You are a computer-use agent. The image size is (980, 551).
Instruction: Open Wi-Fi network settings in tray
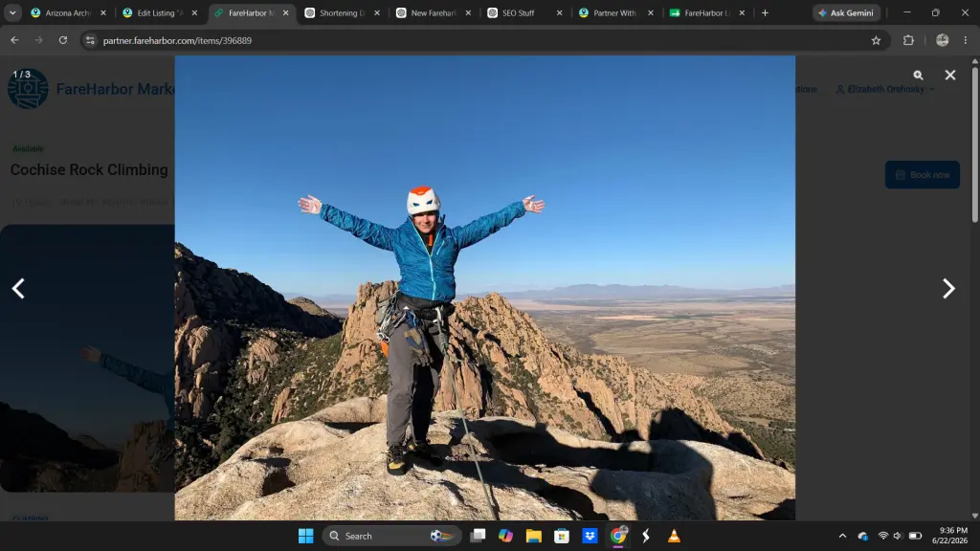(883, 536)
